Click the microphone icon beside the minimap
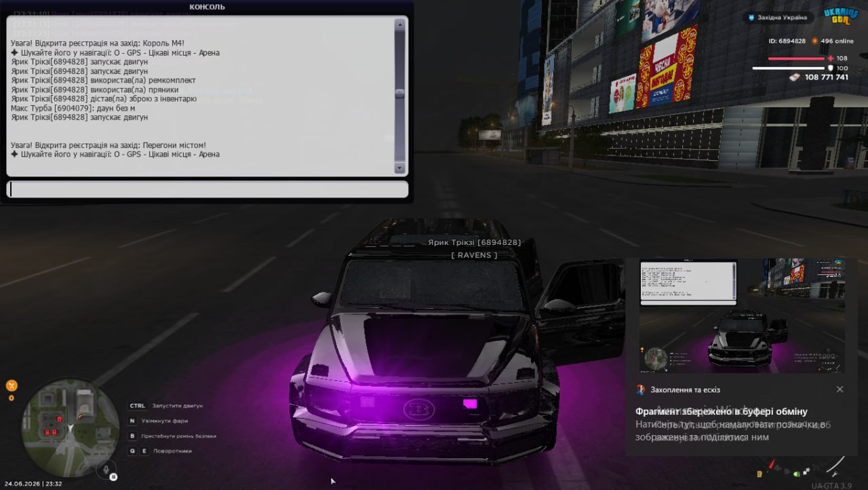868x490 pixels. pos(105,468)
